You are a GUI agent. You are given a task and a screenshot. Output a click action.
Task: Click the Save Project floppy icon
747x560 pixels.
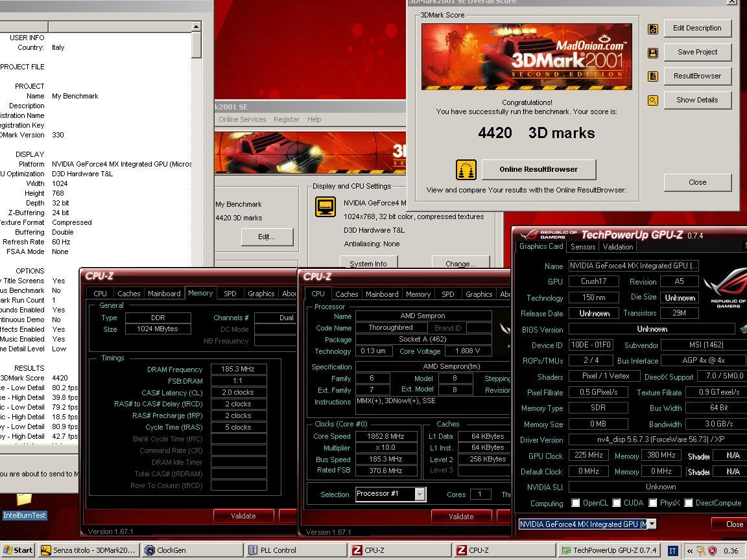pyautogui.click(x=653, y=52)
